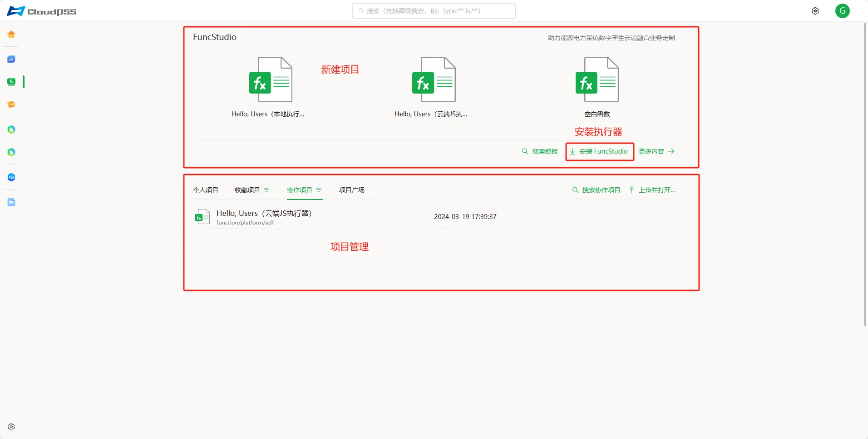The height and width of the screenshot is (439, 868).
Task: Switch to the 收藏项目 tab
Action: click(x=247, y=190)
